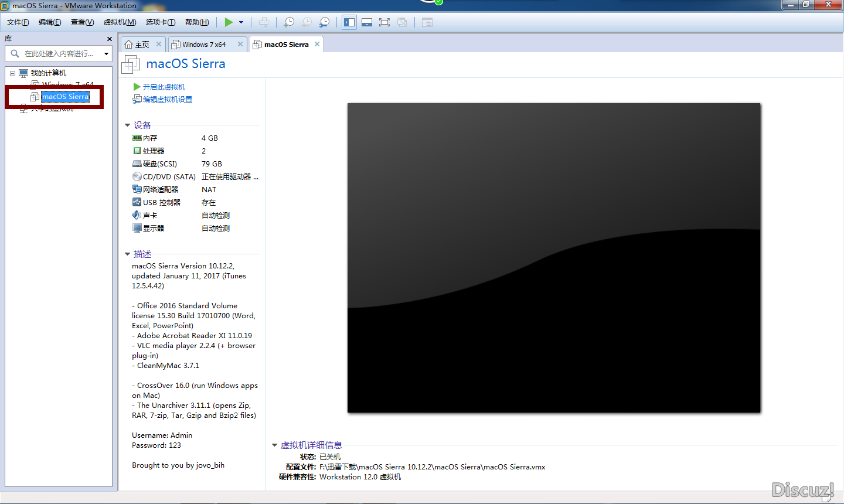Take a snapshot using clock-plus icon
The width and height of the screenshot is (844, 504).
(289, 22)
